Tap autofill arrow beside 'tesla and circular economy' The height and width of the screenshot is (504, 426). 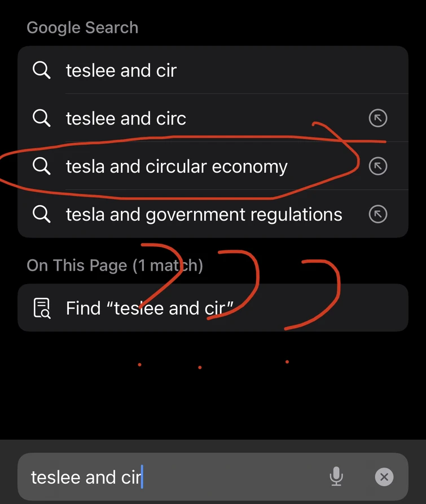pyautogui.click(x=378, y=166)
